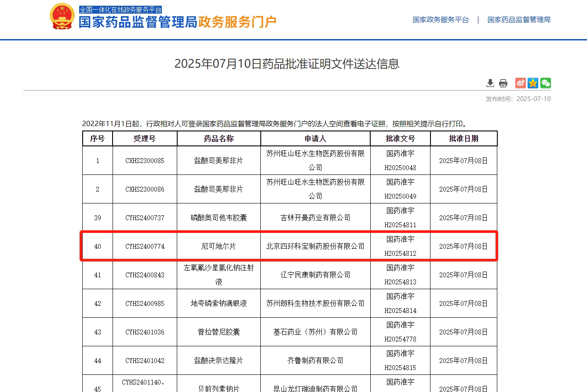Click 盐酸司美那非片 in row 1
This screenshot has width=587, height=392.
click(219, 161)
